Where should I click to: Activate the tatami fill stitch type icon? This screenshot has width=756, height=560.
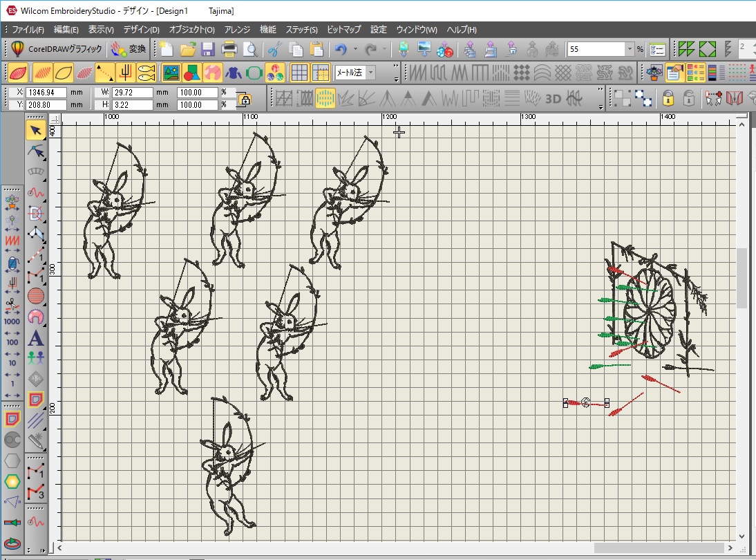point(500,73)
